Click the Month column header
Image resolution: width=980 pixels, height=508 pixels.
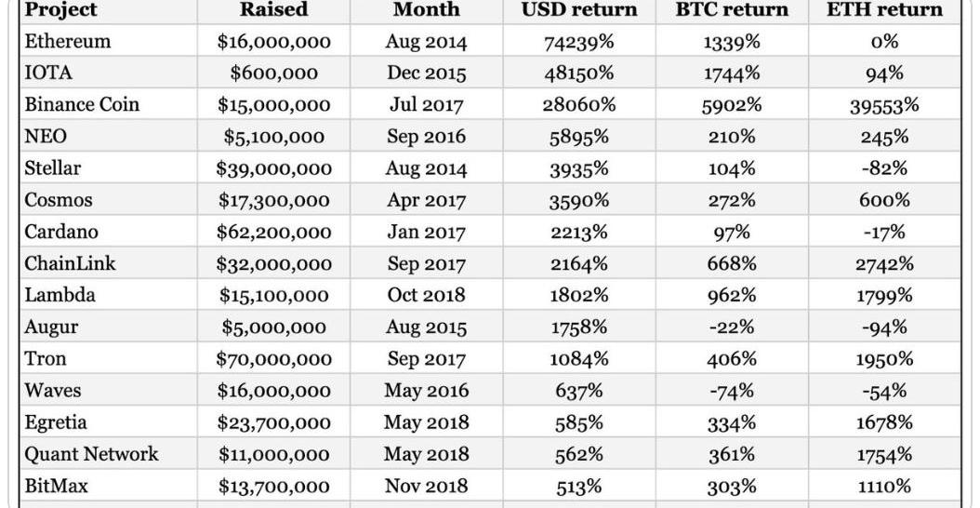pos(427,10)
